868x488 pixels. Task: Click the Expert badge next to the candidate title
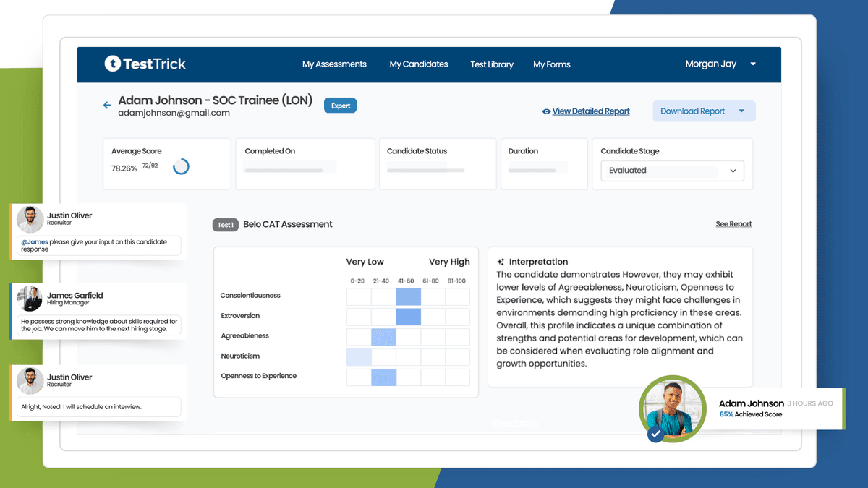(340, 105)
